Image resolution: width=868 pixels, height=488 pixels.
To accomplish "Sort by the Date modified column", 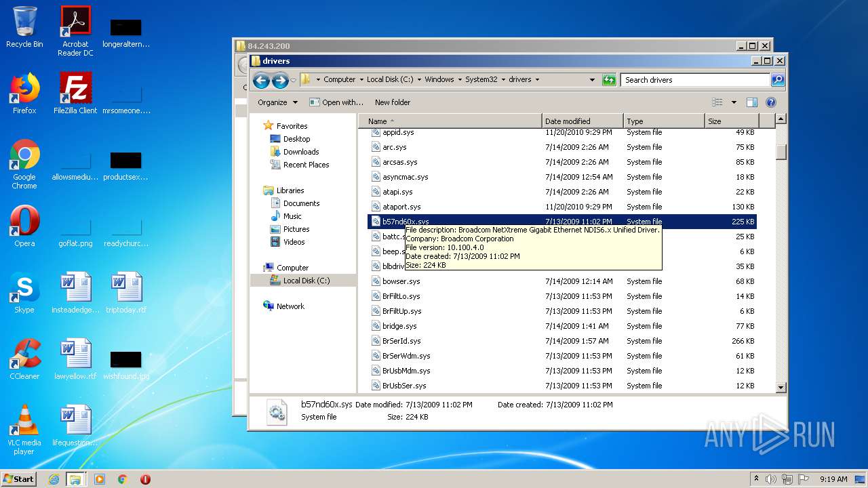I will click(x=583, y=121).
